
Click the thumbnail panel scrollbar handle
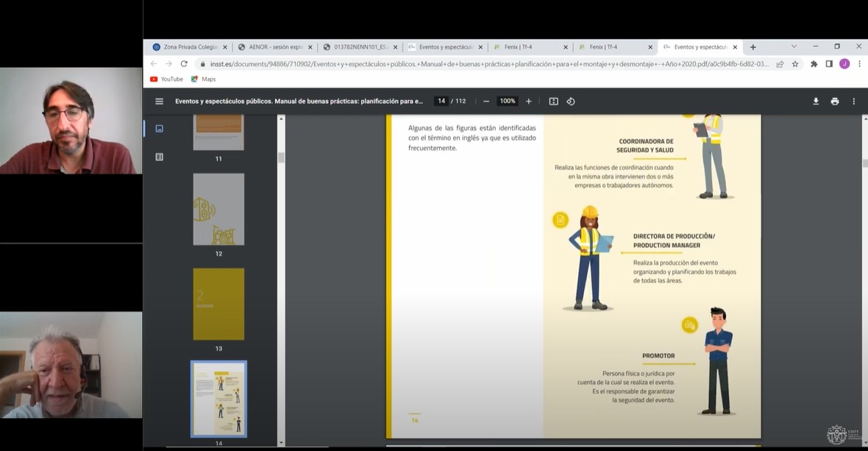(x=281, y=157)
